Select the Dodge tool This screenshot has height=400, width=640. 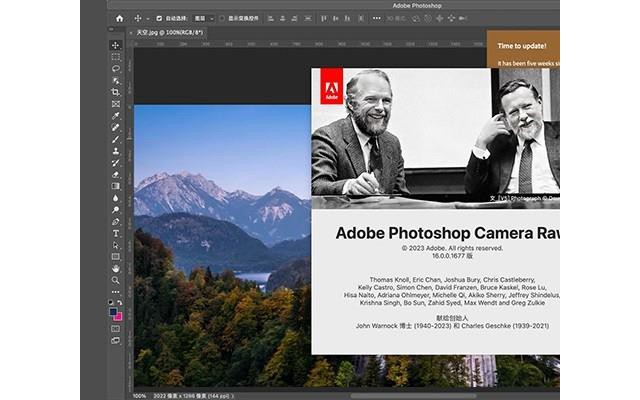(116, 210)
